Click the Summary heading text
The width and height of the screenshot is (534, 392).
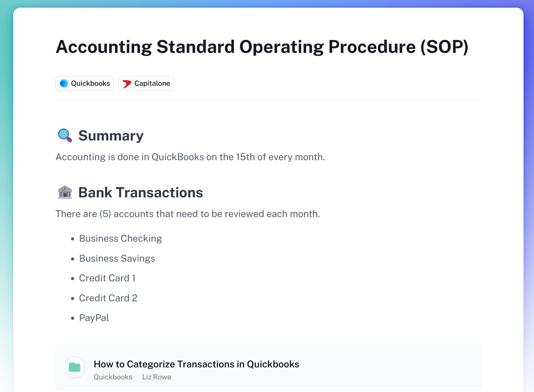click(111, 136)
